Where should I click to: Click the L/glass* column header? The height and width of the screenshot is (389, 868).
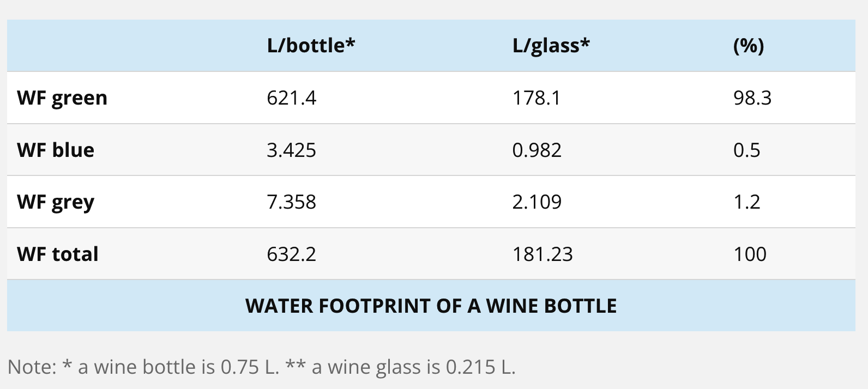tap(551, 46)
